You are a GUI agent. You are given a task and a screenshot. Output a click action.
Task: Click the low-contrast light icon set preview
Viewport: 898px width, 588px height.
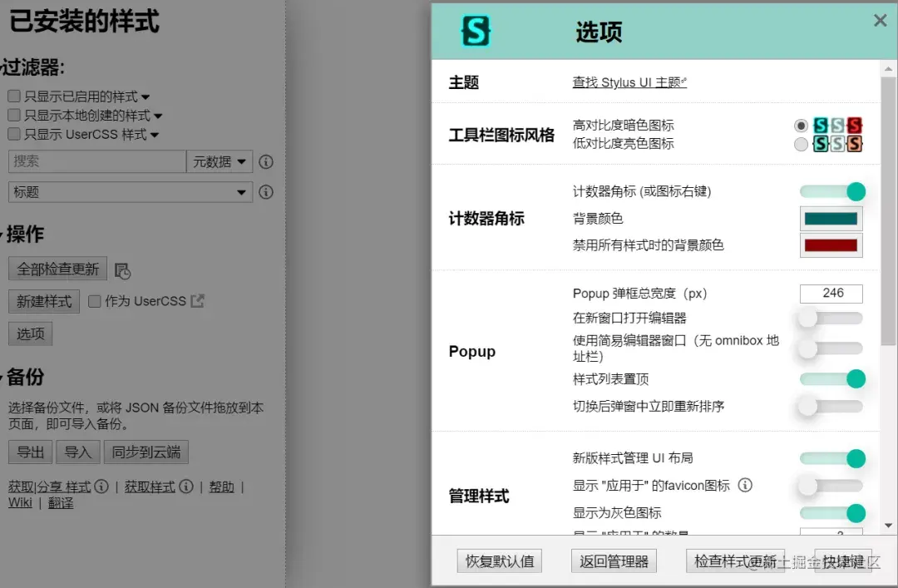(x=838, y=143)
